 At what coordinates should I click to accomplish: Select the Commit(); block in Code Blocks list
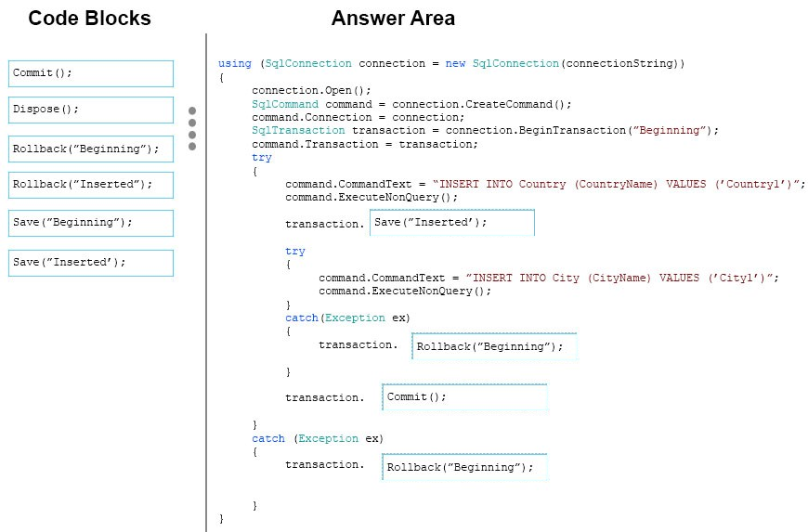[91, 73]
